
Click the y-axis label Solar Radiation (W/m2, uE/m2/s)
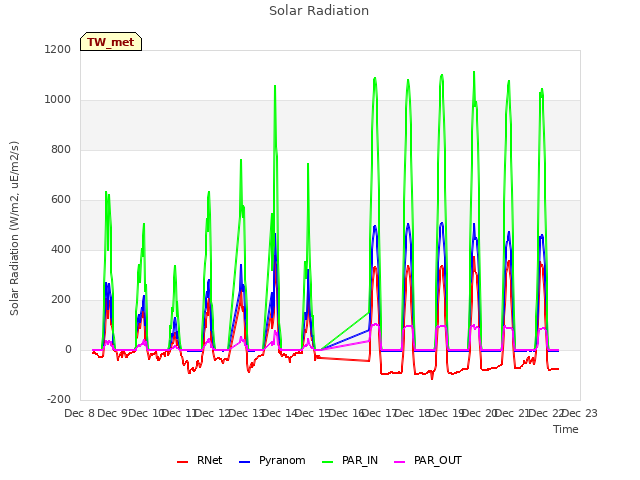(14, 228)
